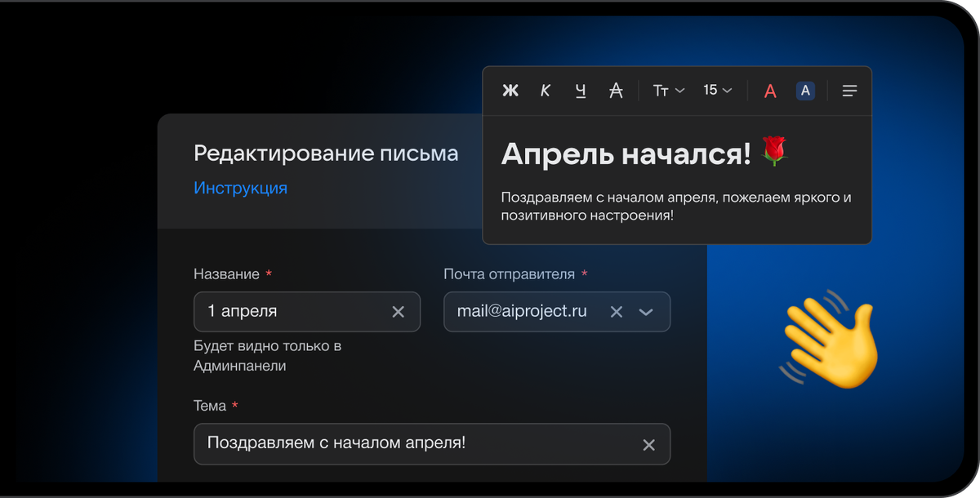980x498 pixels.
Task: Select the highlighted blue A color icon
Action: click(805, 91)
